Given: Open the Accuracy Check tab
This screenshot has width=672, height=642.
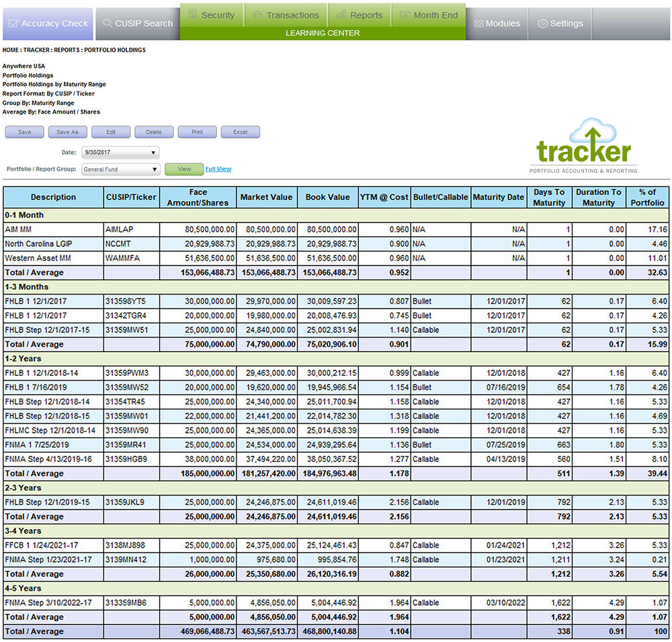Looking at the screenshot, I should click(47, 24).
